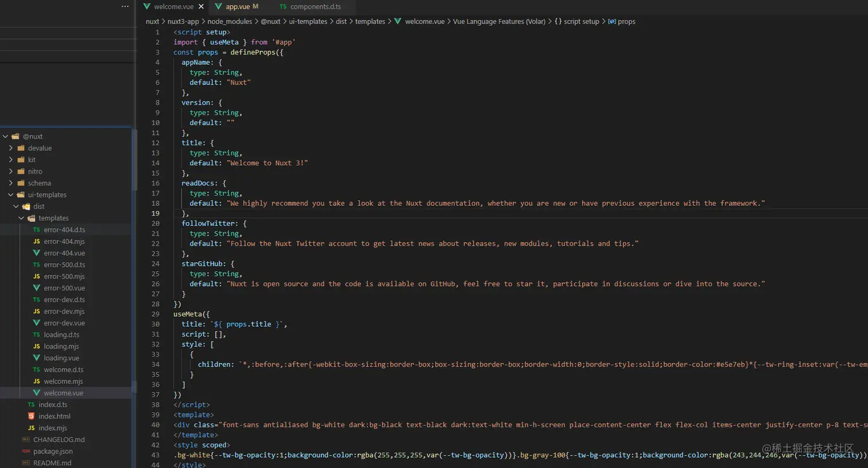Viewport: 868px width, 468px height.
Task: Click the TS icon beside index.d.ts
Action: tap(32, 405)
